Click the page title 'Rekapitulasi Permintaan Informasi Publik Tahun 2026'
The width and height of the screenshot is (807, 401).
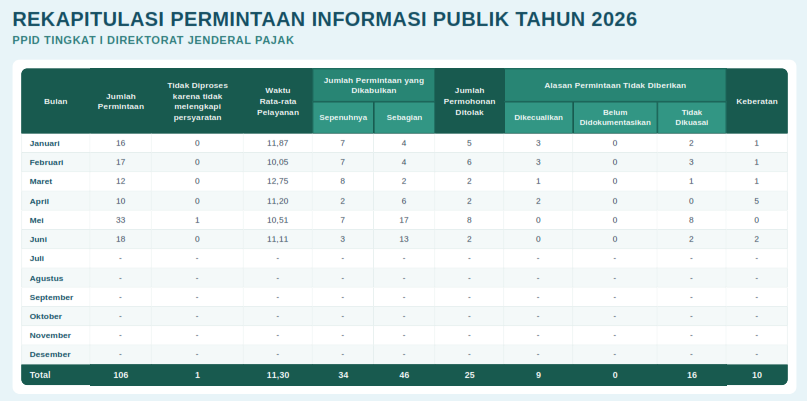pyautogui.click(x=325, y=20)
